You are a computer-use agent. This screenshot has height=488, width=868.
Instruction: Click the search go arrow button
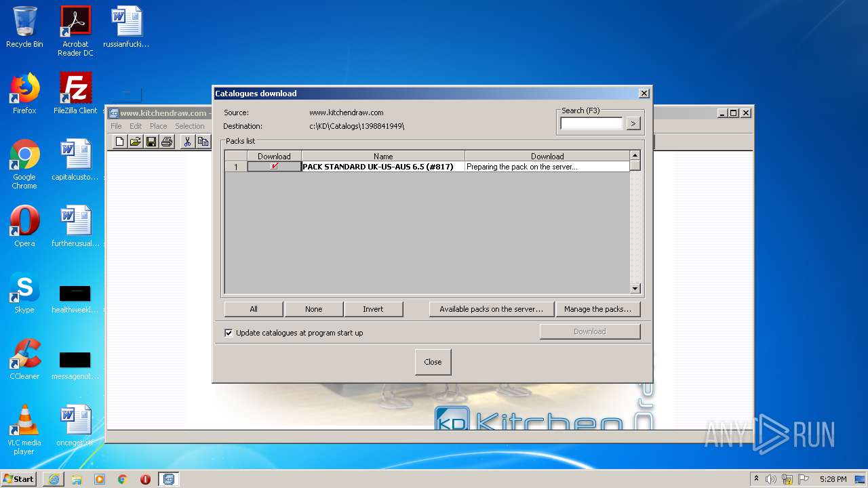tap(633, 123)
